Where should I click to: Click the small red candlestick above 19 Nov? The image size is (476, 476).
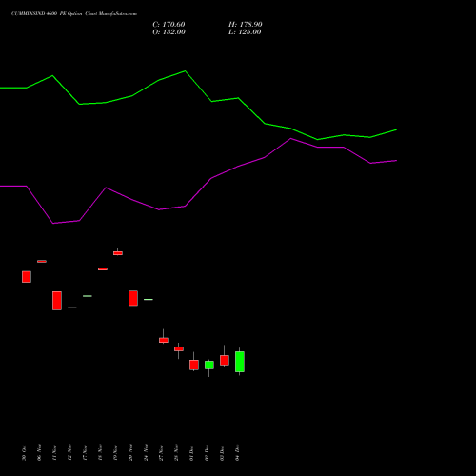point(118,253)
